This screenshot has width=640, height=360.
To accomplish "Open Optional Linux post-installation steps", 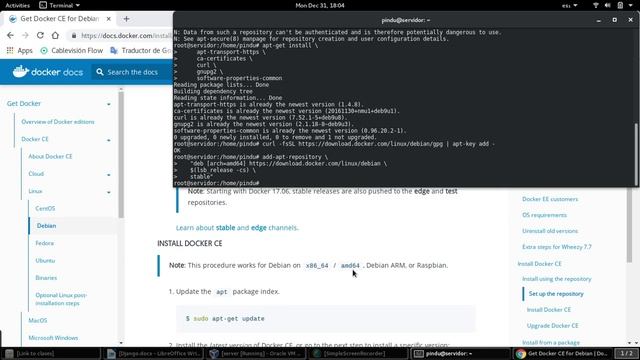I will click(61, 299).
